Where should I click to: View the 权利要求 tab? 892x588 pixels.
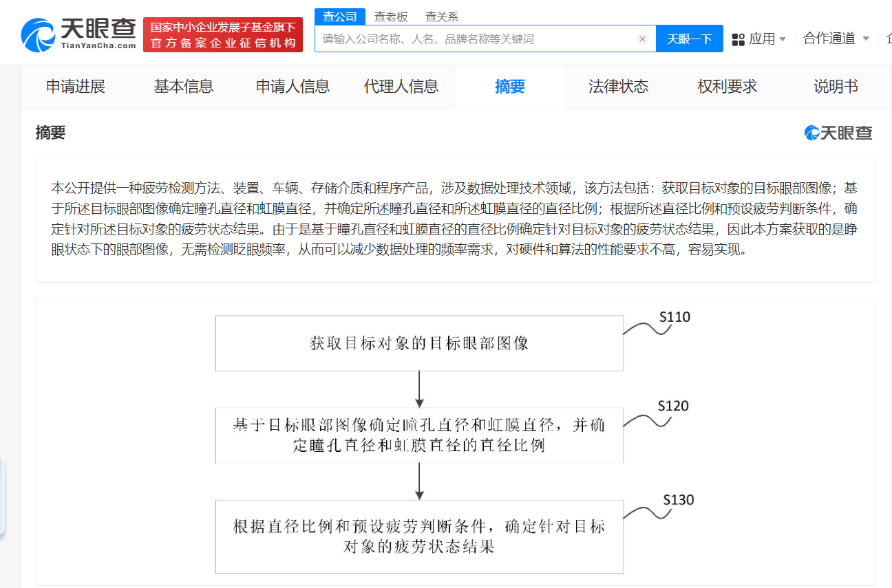(727, 87)
